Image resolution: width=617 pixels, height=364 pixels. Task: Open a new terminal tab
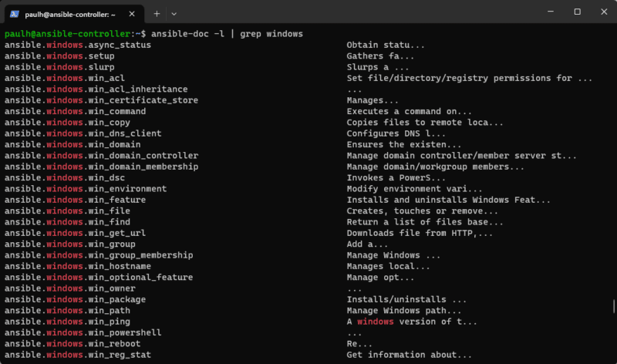[157, 12]
